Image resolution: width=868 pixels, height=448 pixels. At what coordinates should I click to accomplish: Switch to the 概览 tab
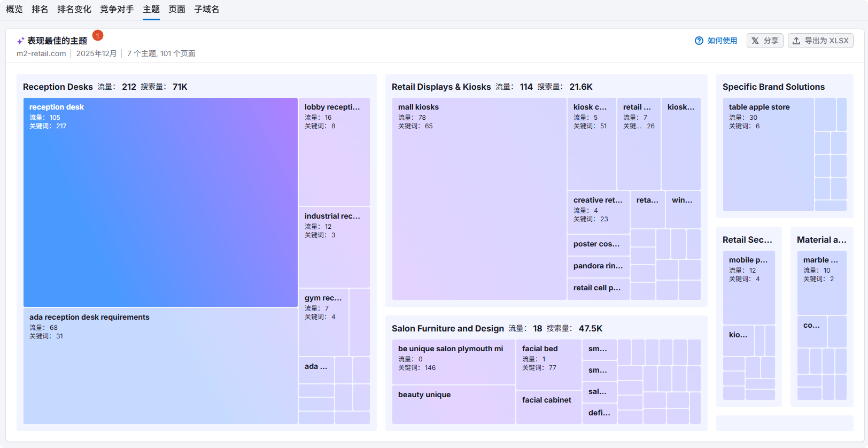click(x=14, y=9)
